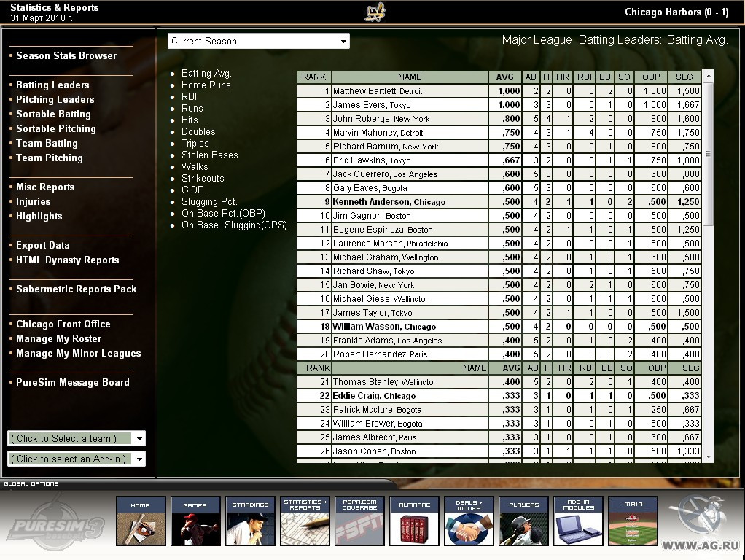Viewport: 745px width, 560px height.
Task: Select the Batting Avg. leader category
Action: click(x=206, y=73)
